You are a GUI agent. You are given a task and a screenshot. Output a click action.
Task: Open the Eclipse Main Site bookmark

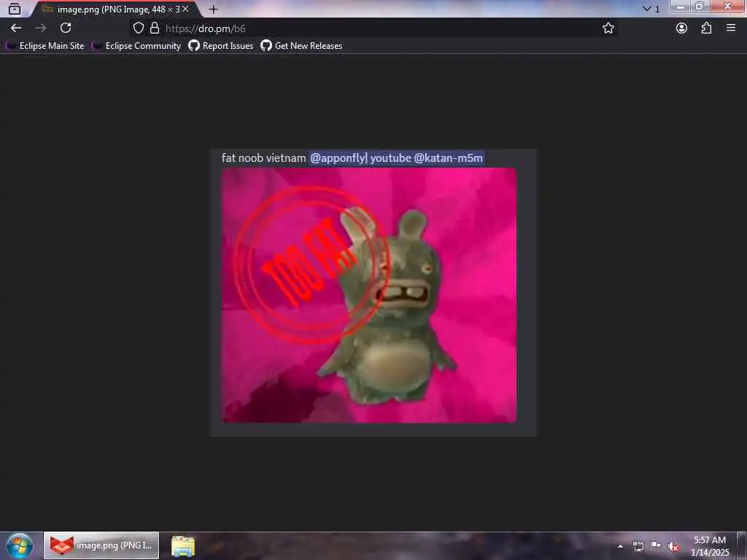pyautogui.click(x=45, y=46)
